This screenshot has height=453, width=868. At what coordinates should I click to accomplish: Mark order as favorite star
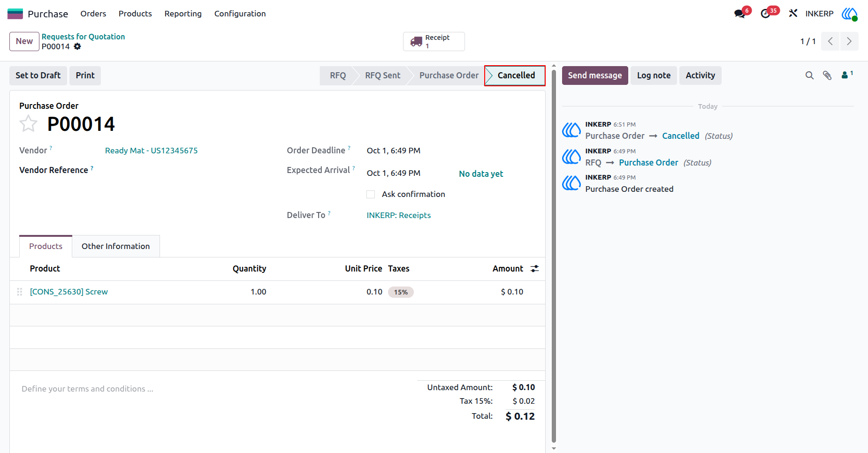pos(28,124)
